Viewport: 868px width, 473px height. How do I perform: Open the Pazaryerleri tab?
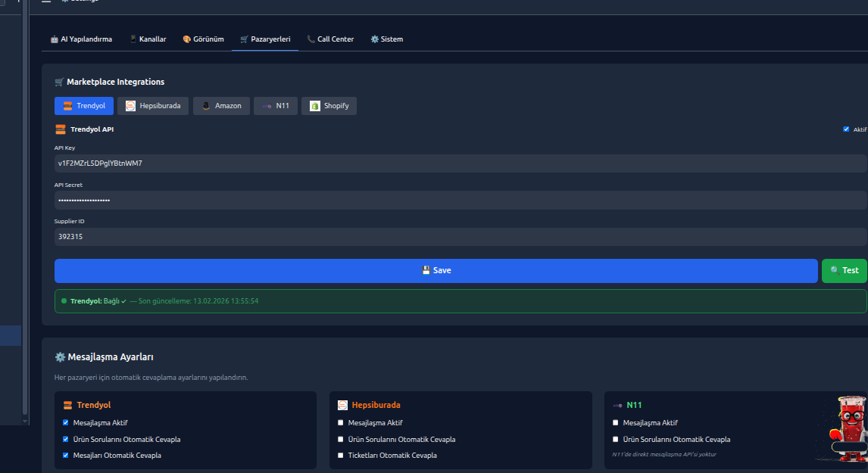tap(265, 39)
